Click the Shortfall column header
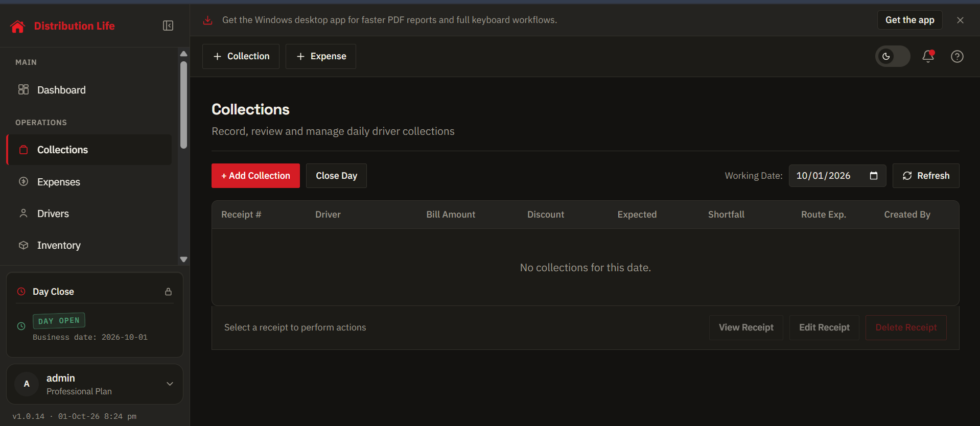The width and height of the screenshot is (980, 426). 726,215
